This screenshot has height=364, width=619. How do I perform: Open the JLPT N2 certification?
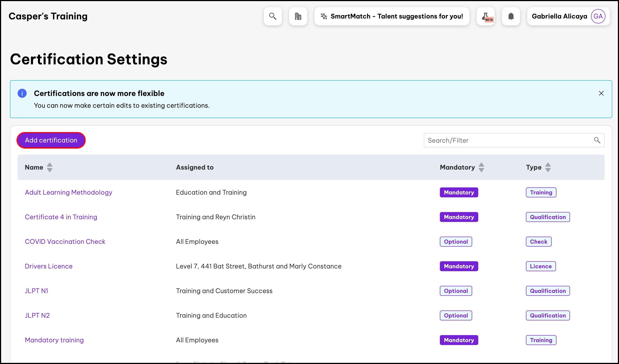pos(37,315)
